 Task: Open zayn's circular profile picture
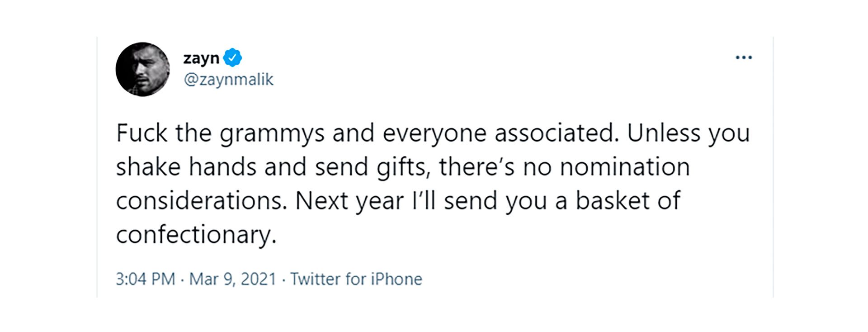142,69
